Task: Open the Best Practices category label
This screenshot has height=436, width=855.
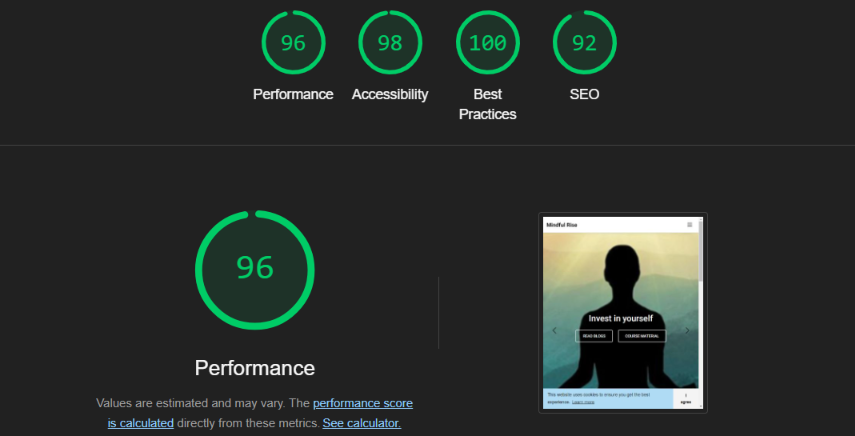Action: [487, 104]
